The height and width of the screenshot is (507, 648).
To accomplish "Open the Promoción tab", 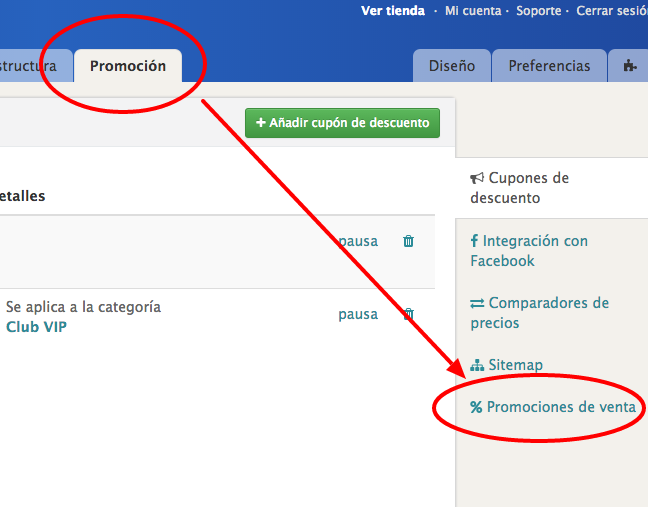I will point(128,66).
